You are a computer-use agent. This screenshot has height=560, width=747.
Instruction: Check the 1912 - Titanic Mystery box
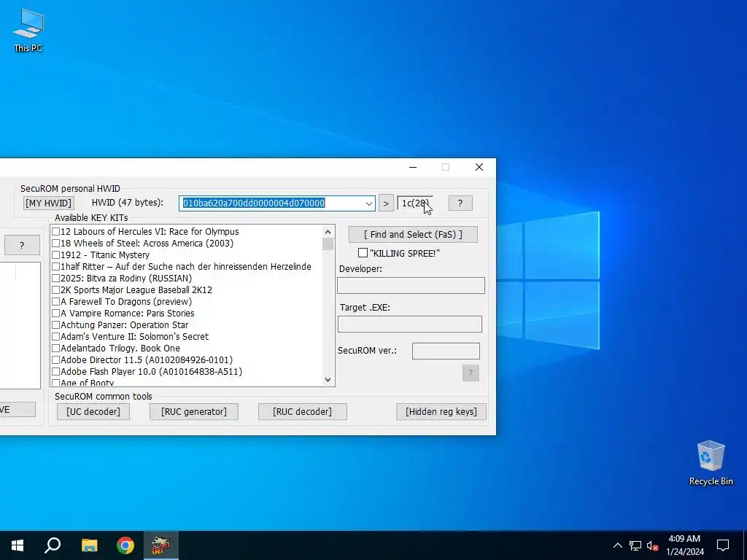coord(55,255)
